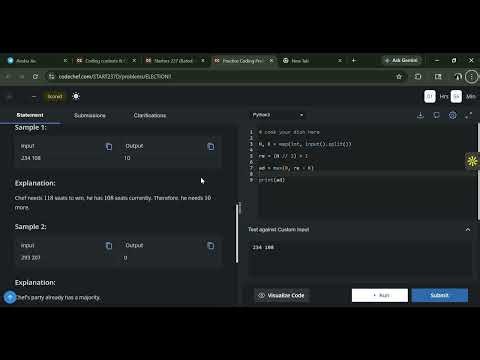Go forward in browser history
The image size is (480, 360).
22,77
